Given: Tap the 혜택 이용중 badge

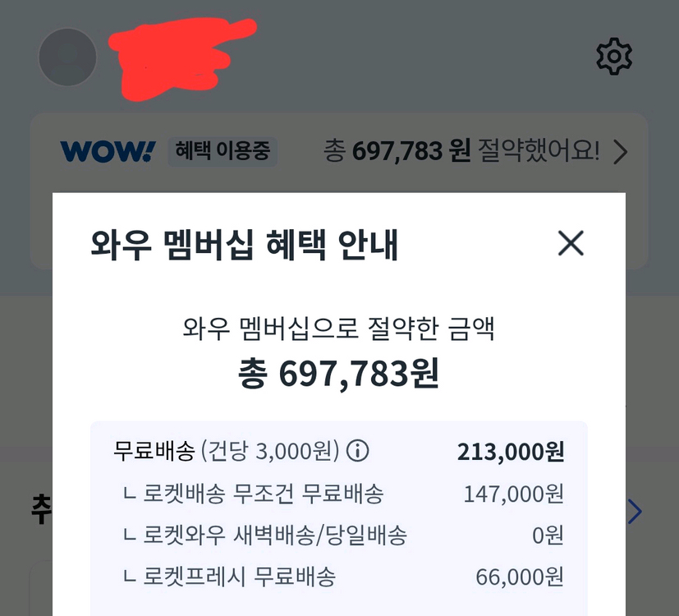Looking at the screenshot, I should point(223,152).
